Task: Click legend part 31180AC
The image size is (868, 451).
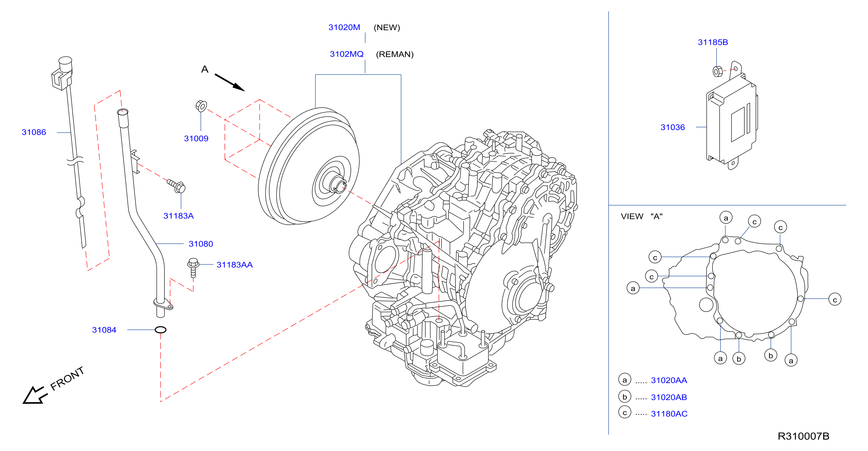Action: click(669, 414)
